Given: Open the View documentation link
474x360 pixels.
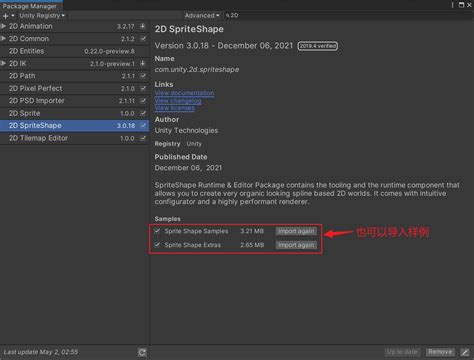Looking at the screenshot, I should click(184, 93).
